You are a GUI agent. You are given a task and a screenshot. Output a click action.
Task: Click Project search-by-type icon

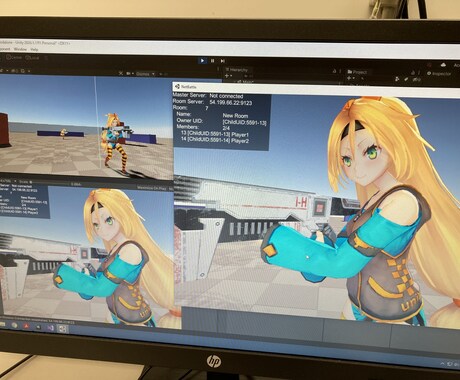point(397,79)
